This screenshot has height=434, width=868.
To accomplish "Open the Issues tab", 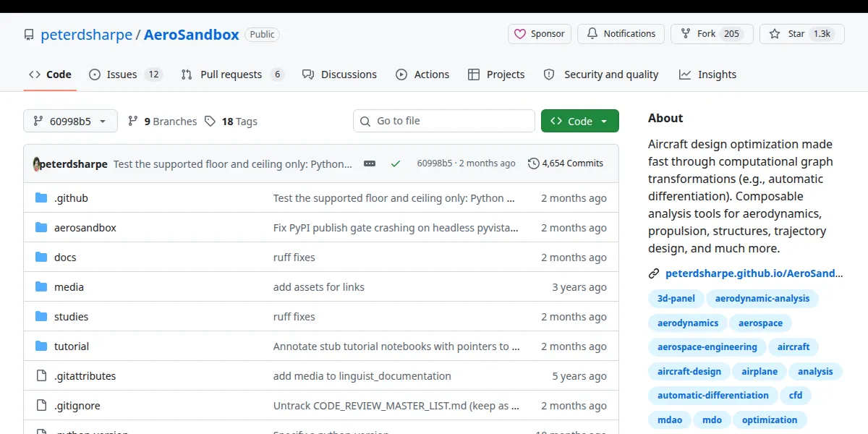I will coord(125,75).
